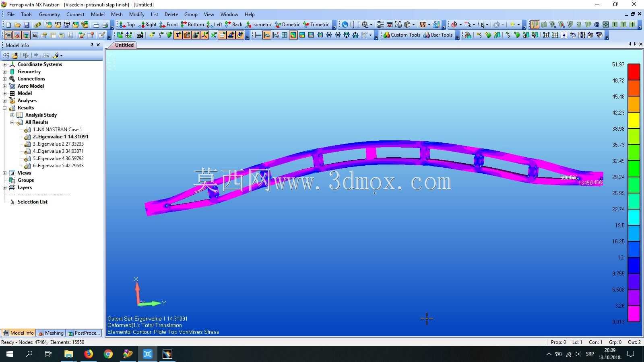Collapse the All Results node
The width and height of the screenshot is (644, 362).
(x=12, y=122)
